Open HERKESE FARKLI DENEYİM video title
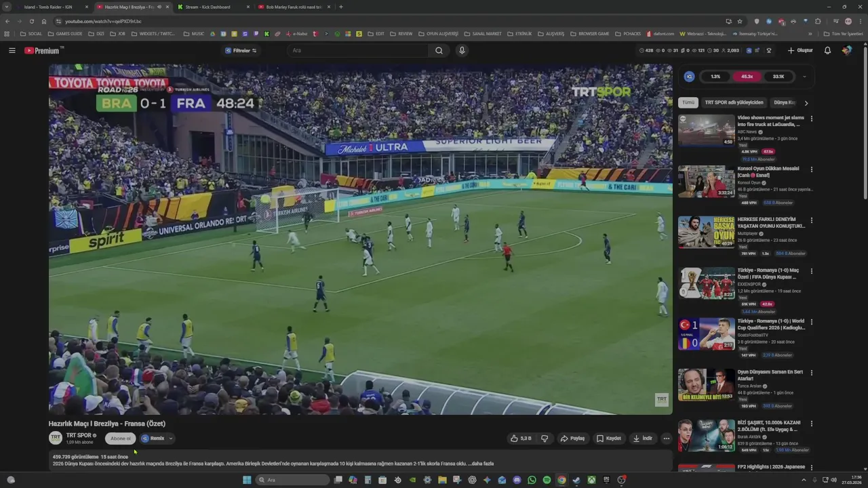Image resolution: width=868 pixels, height=488 pixels. (x=771, y=222)
